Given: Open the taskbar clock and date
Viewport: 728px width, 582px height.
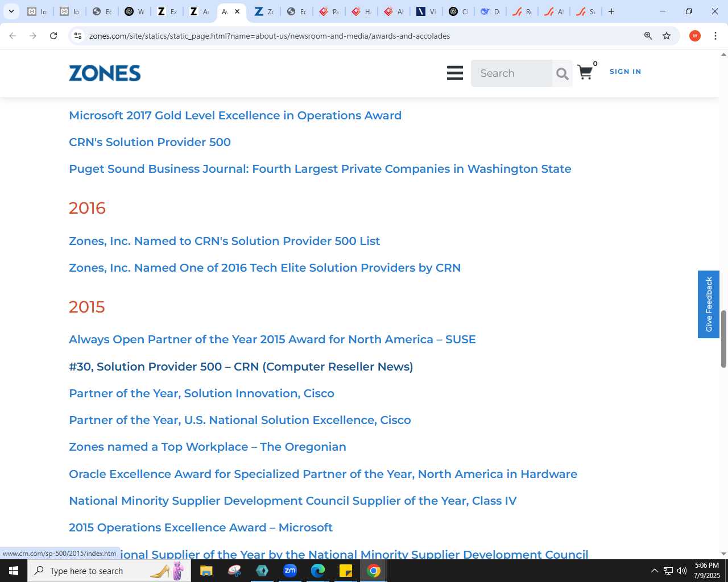Looking at the screenshot, I should pos(706,571).
